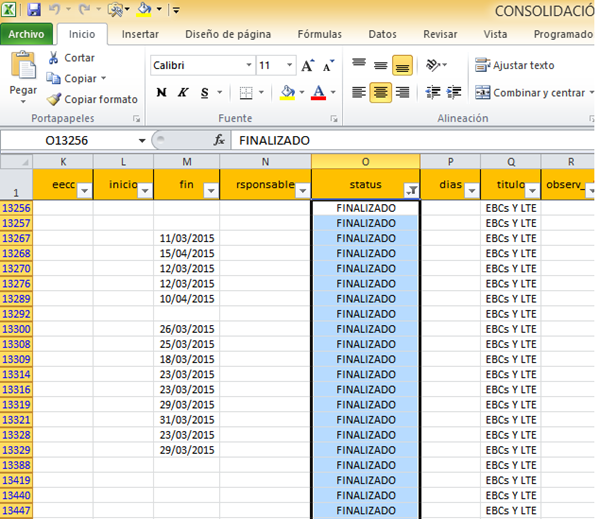Click the Ajustar texto button
Image resolution: width=600 pixels, height=519 pixels.
click(515, 66)
